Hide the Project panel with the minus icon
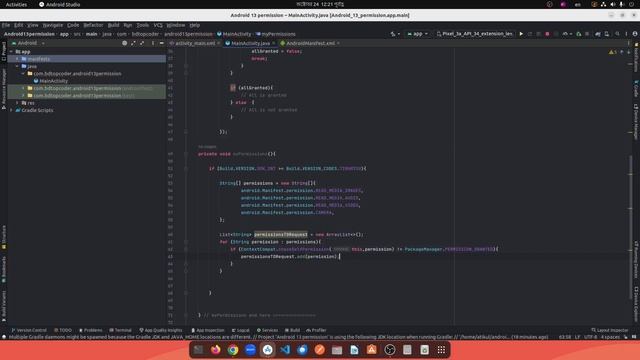 [162, 43]
